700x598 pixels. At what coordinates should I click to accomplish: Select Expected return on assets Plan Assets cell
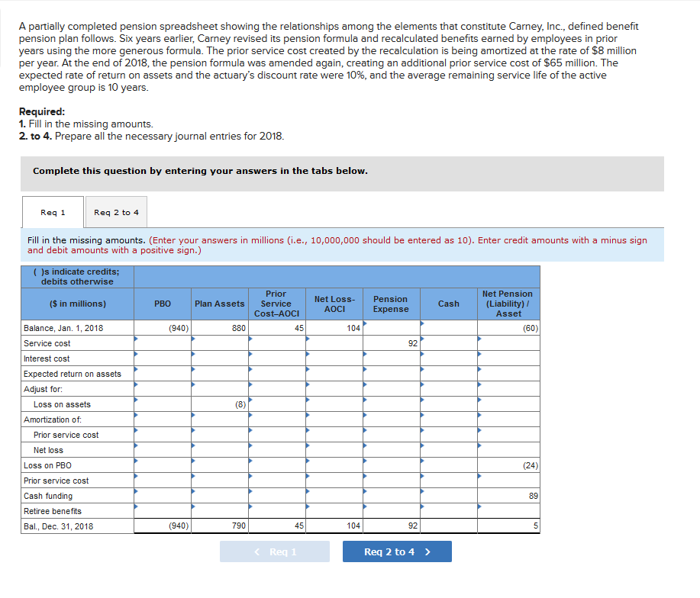(220, 374)
